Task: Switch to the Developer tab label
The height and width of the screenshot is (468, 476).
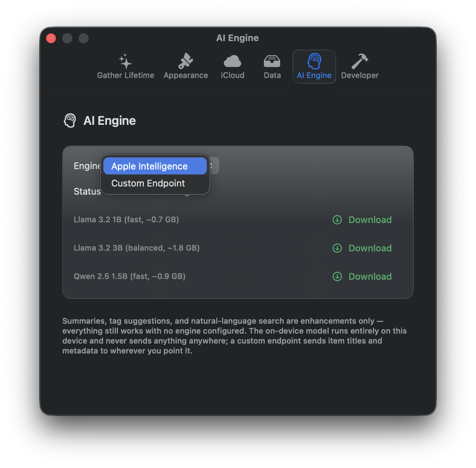Action: tap(360, 75)
